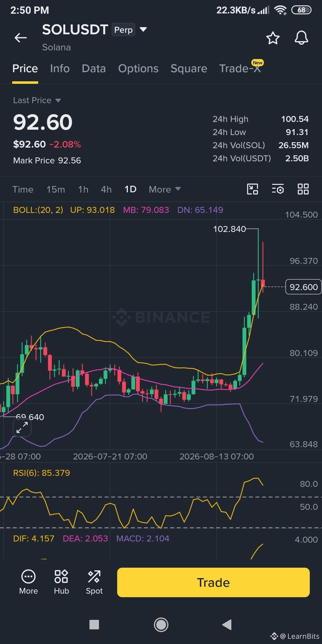Tap the Android back triangle button

(227, 624)
